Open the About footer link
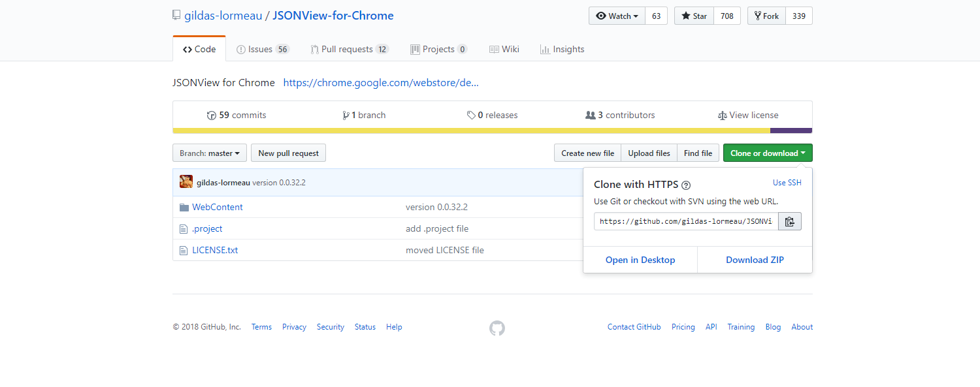Image resolution: width=980 pixels, height=387 pixels. [x=802, y=327]
